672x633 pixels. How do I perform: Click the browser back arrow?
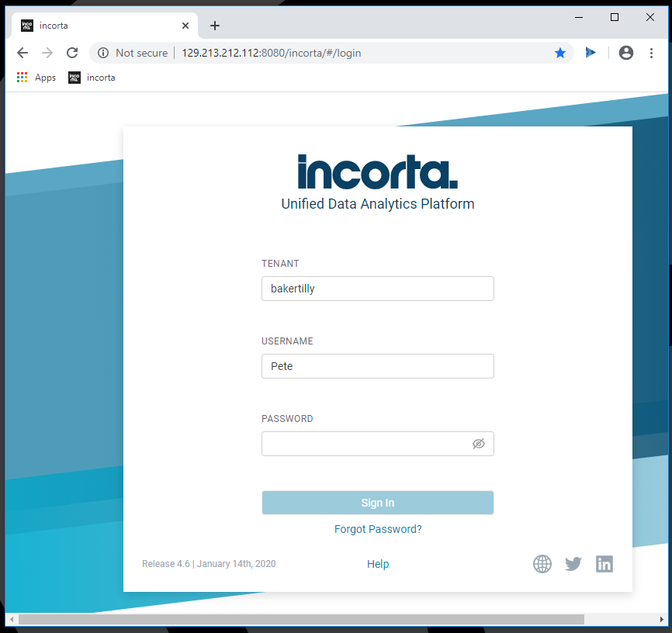[x=23, y=53]
